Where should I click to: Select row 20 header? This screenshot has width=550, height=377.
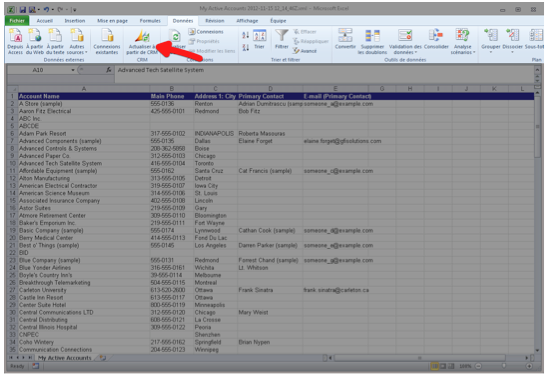13,238
